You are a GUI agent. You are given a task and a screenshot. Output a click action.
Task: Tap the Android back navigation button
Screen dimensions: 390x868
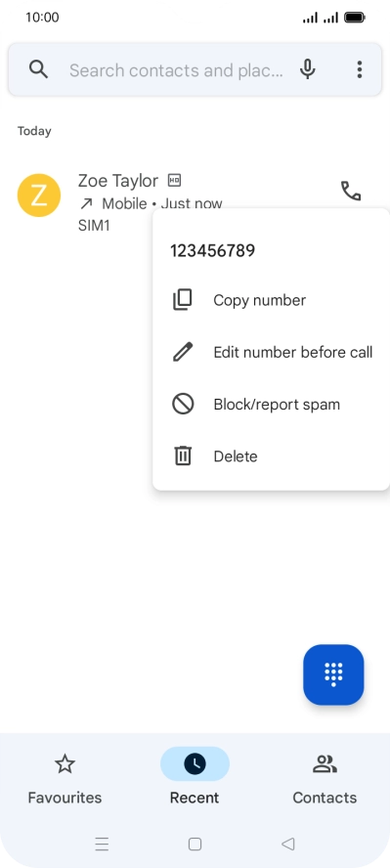point(287,844)
